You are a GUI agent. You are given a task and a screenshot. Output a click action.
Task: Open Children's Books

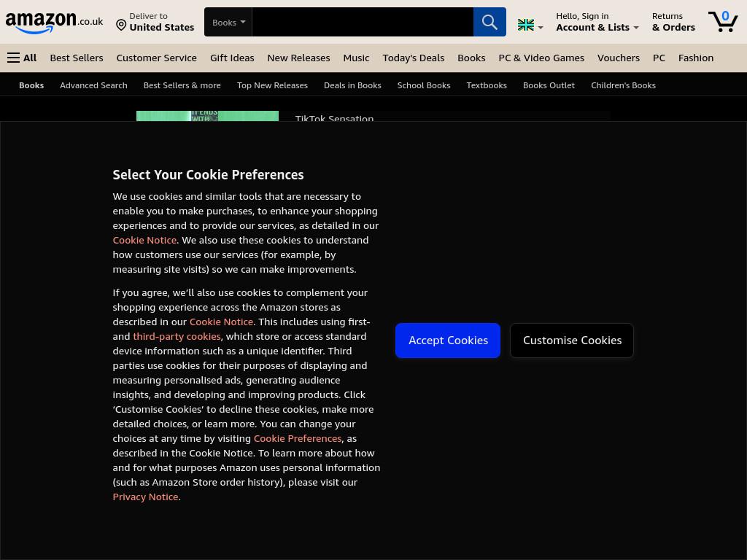pyautogui.click(x=623, y=85)
